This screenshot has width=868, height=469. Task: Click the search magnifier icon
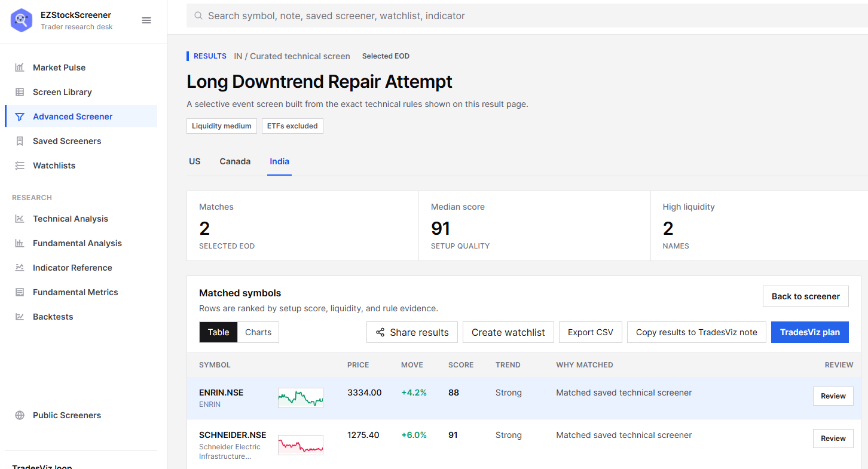pos(198,16)
